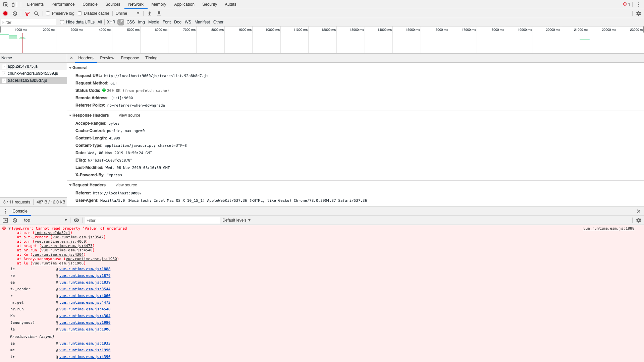Switch to the Timing tab
Image resolution: width=644 pixels, height=362 pixels.
[x=151, y=58]
